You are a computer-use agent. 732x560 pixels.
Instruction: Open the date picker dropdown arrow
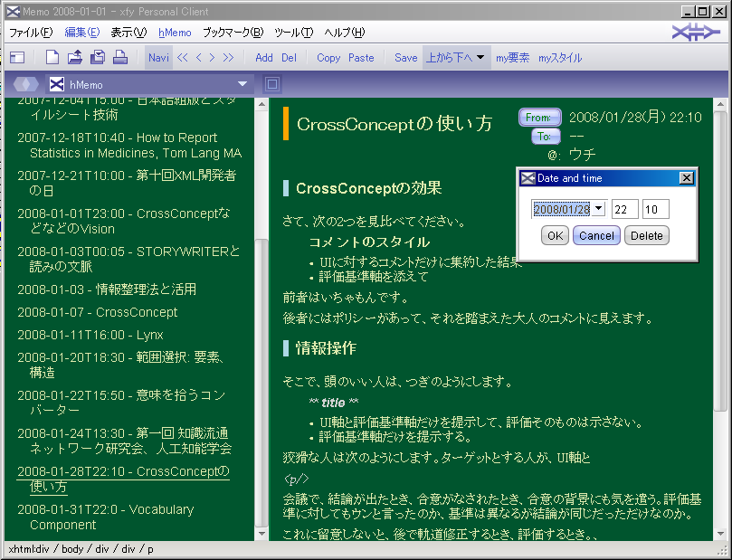(598, 209)
